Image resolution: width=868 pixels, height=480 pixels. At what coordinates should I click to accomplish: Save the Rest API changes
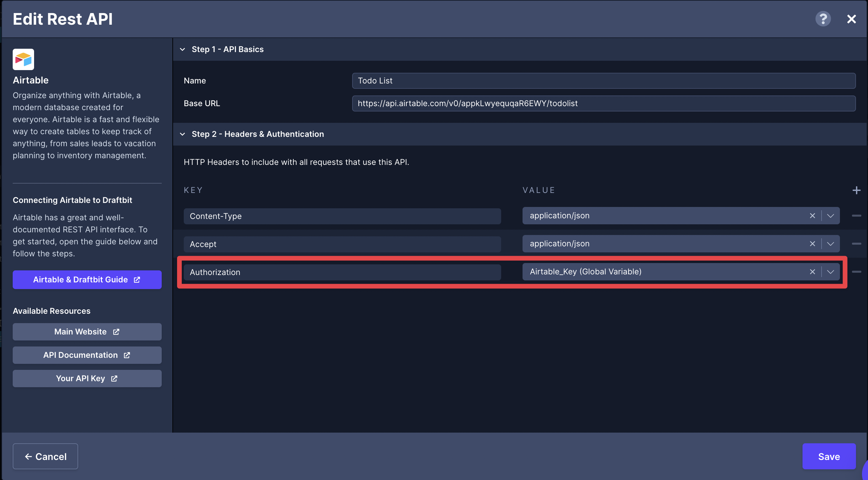pyautogui.click(x=829, y=456)
